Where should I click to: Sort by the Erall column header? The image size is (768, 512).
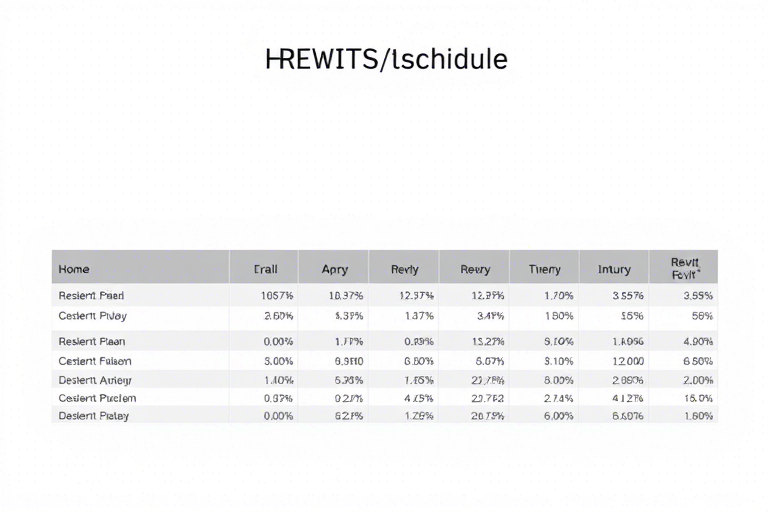click(x=265, y=269)
